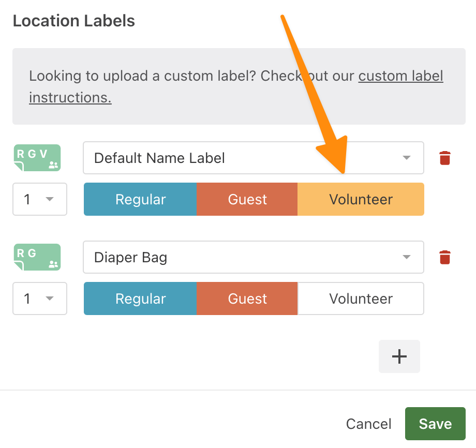Save the location labels
476x448 pixels.
pyautogui.click(x=435, y=423)
